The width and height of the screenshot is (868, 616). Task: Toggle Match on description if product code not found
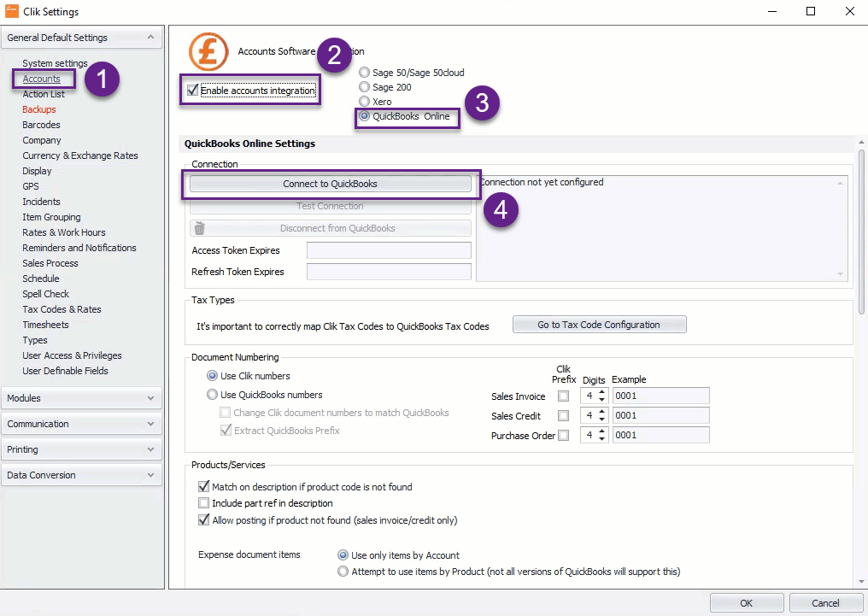(203, 487)
